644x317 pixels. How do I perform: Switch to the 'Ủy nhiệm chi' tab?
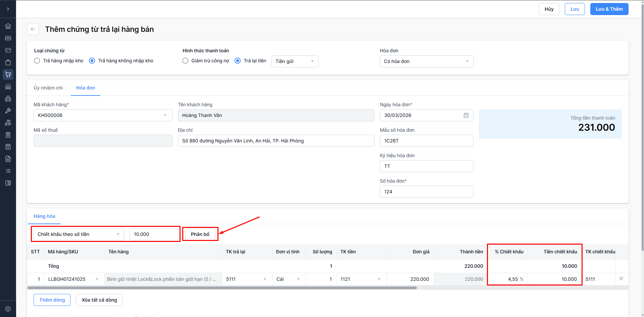tap(48, 88)
